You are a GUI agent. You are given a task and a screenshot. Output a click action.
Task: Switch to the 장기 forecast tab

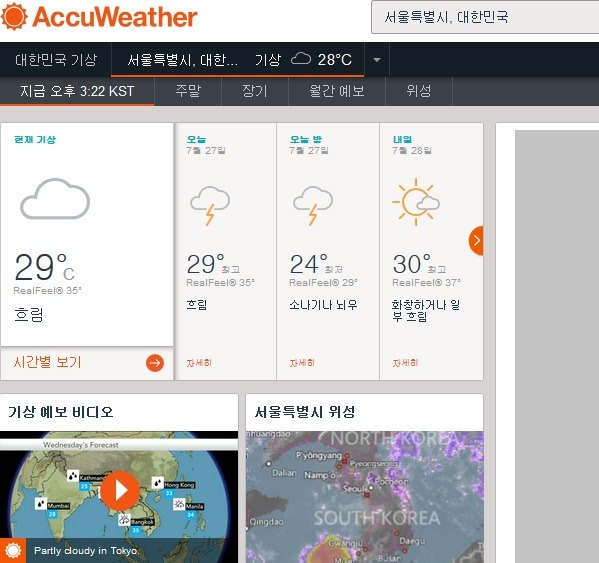click(255, 91)
